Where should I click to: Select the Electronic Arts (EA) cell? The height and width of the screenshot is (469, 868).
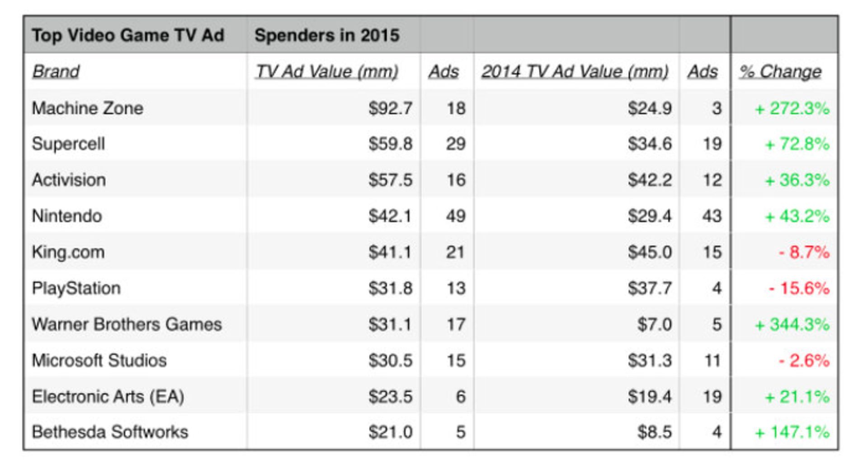[108, 397]
